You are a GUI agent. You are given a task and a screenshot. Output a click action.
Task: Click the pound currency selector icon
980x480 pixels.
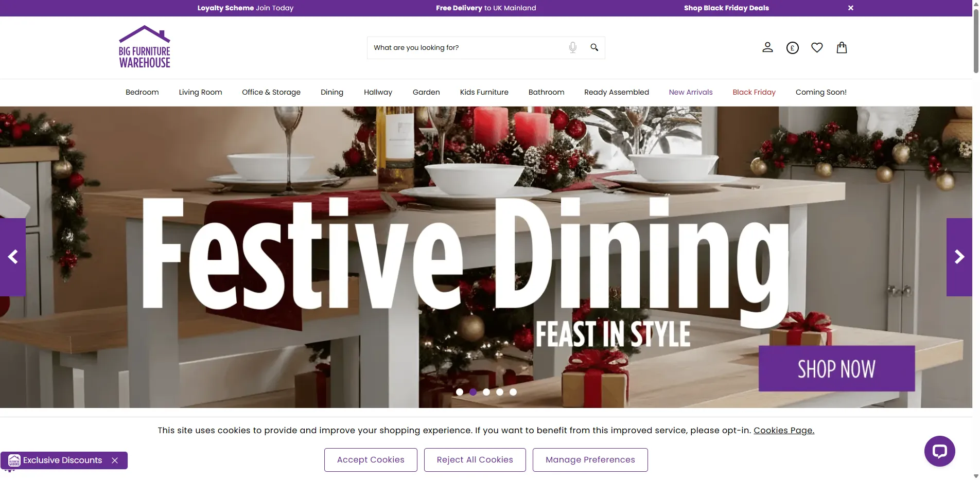pos(792,48)
